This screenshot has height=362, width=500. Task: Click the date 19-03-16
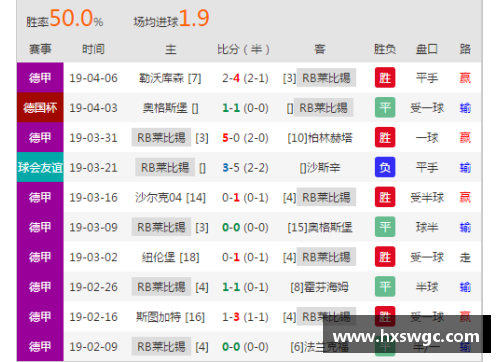(x=93, y=198)
